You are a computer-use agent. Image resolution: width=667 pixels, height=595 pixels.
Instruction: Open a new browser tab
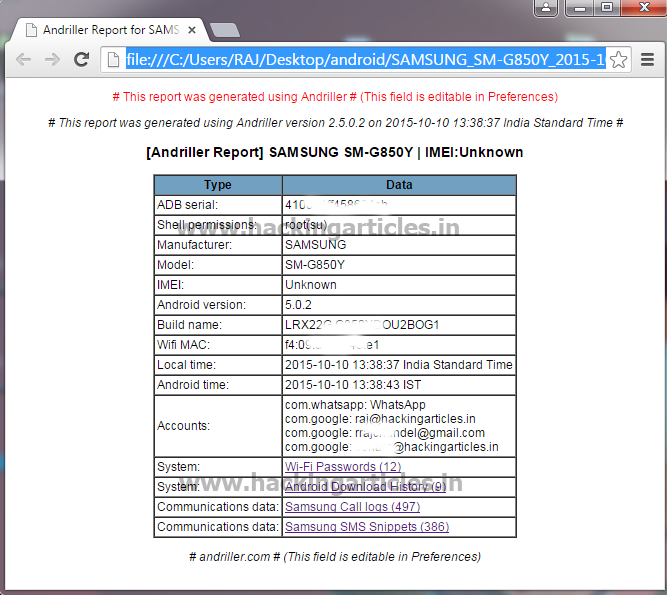225,30
